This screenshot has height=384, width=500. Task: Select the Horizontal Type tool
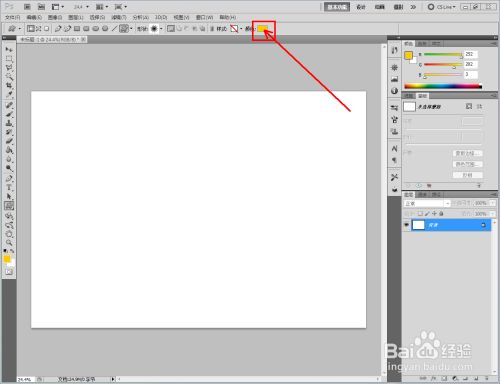pyautogui.click(x=9, y=188)
